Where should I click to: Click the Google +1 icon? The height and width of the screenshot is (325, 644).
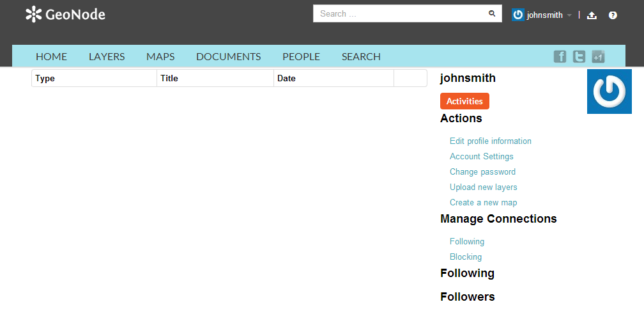pyautogui.click(x=598, y=56)
